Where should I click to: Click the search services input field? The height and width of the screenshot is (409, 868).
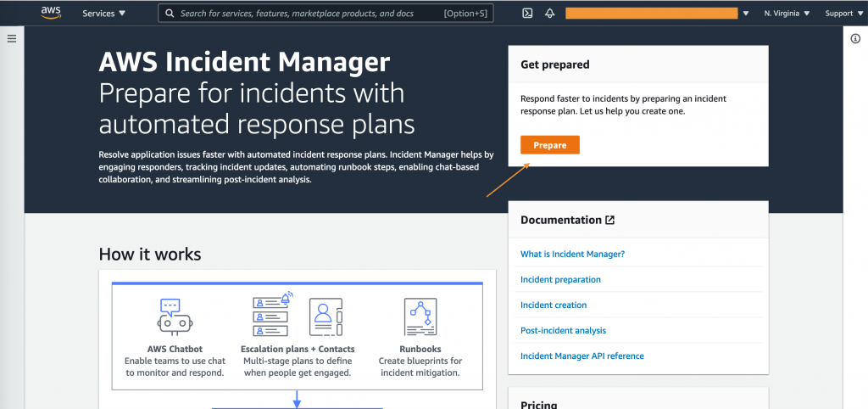tap(325, 14)
